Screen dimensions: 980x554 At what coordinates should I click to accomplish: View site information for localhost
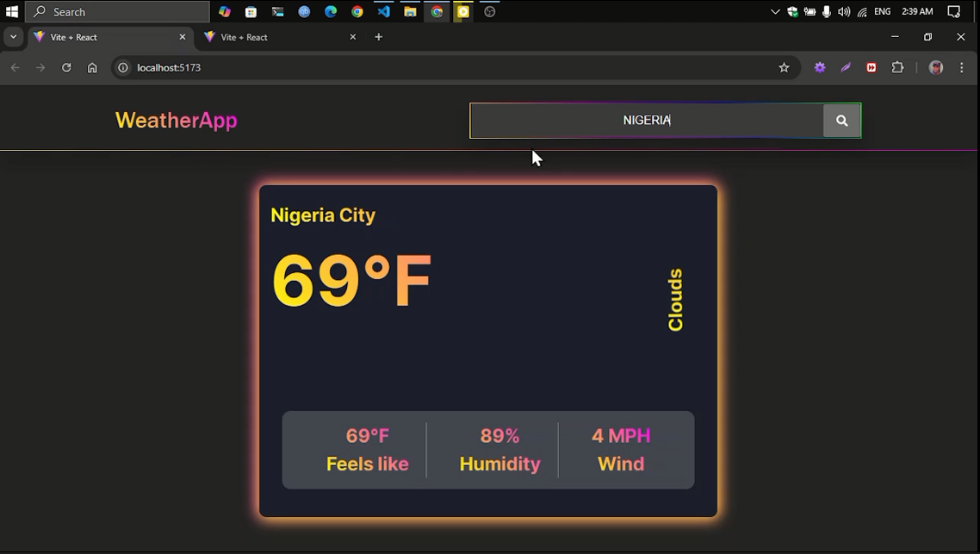123,67
